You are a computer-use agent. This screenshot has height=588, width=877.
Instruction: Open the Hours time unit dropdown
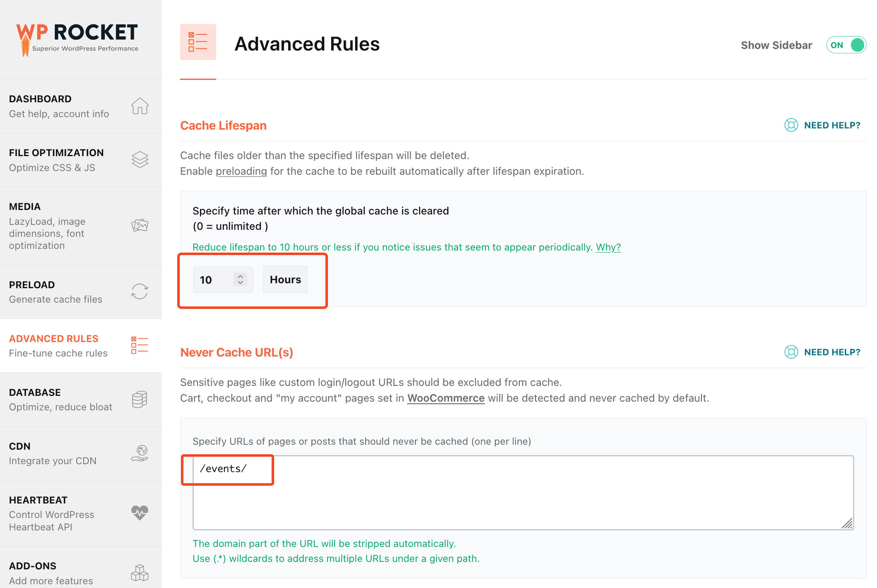tap(285, 280)
